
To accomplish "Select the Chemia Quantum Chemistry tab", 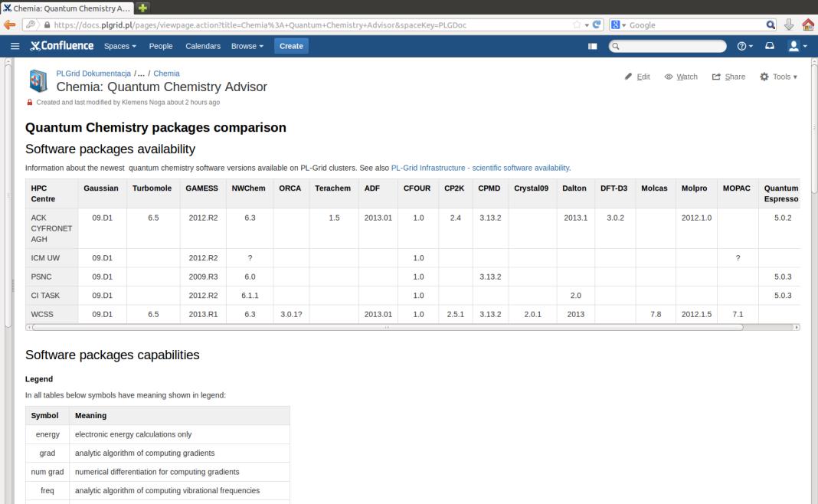I will click(x=67, y=8).
